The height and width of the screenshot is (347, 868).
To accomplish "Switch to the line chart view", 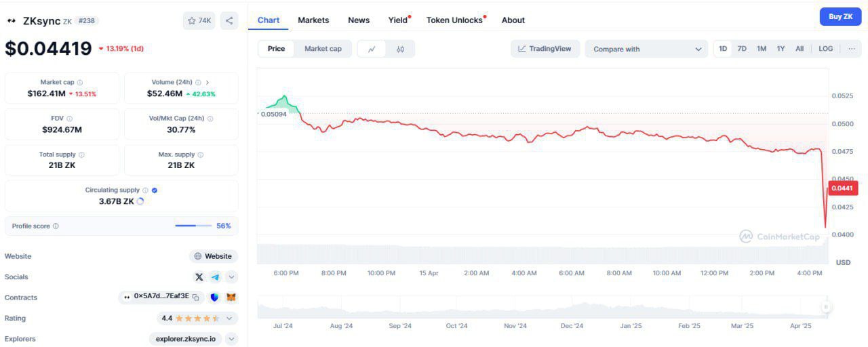I will [x=372, y=49].
